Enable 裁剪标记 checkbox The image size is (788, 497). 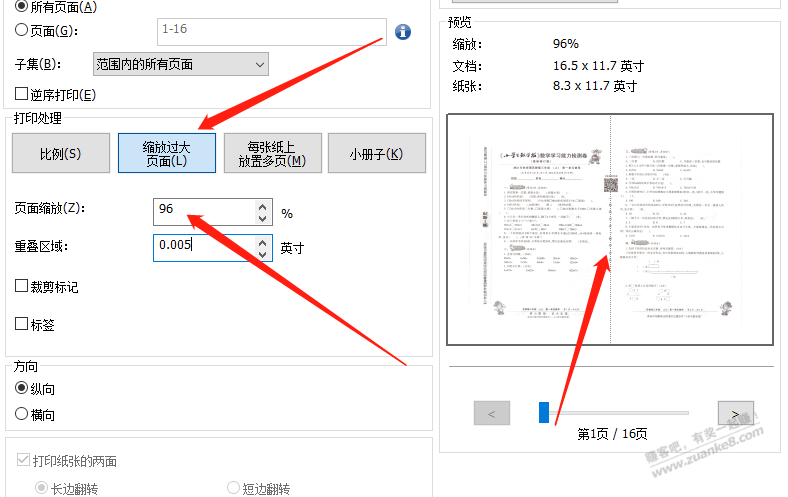[22, 287]
